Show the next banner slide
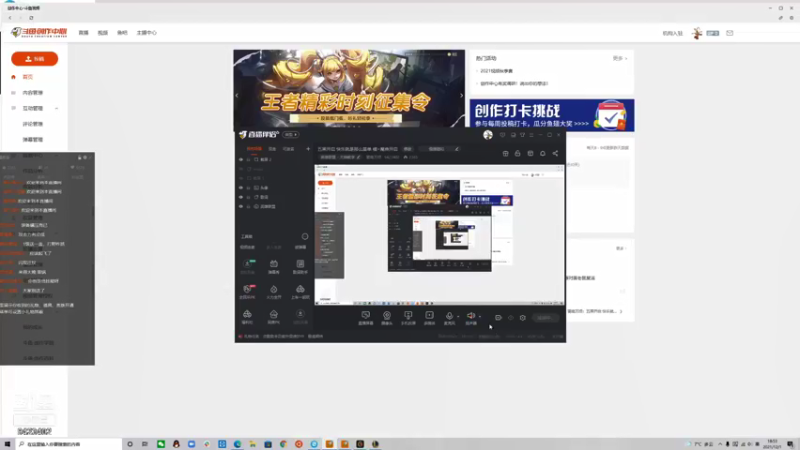Viewport: 800px width, 450px height. pyautogui.click(x=462, y=95)
